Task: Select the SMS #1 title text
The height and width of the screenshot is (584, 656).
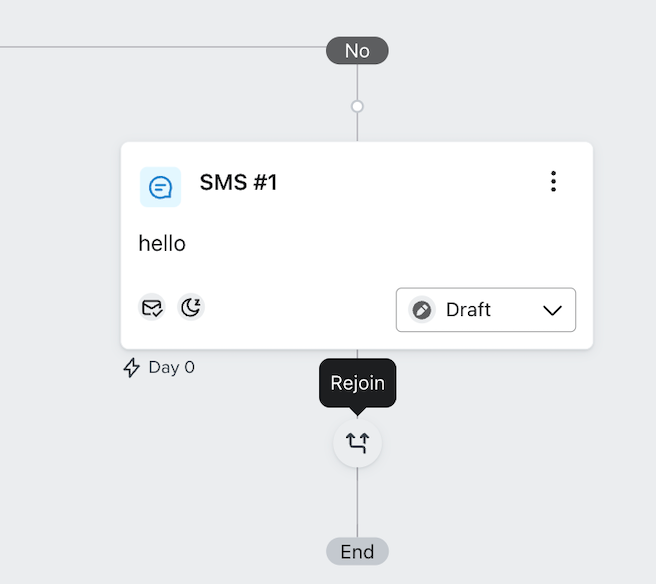Action: (238, 182)
